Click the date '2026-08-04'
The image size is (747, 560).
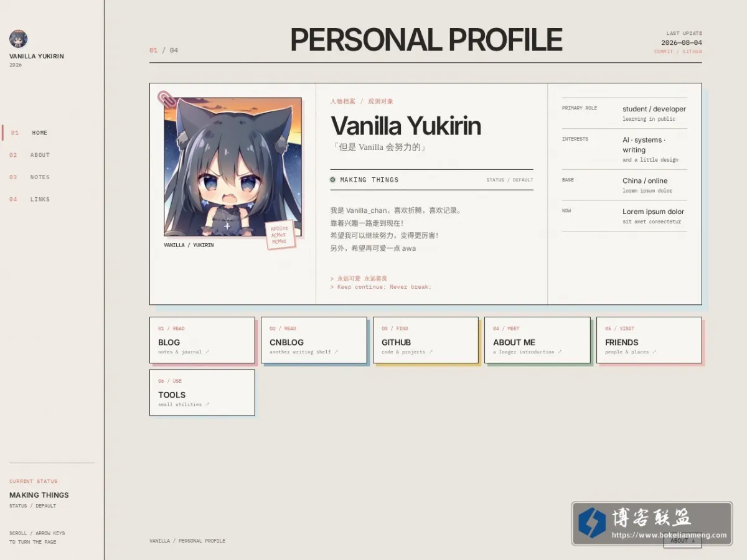pos(682,43)
